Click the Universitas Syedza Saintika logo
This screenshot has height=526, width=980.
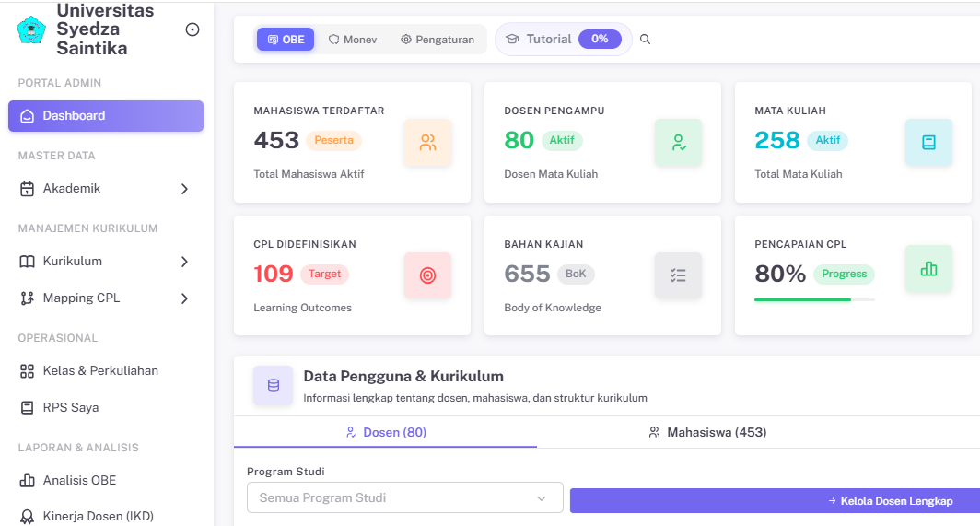coord(31,30)
